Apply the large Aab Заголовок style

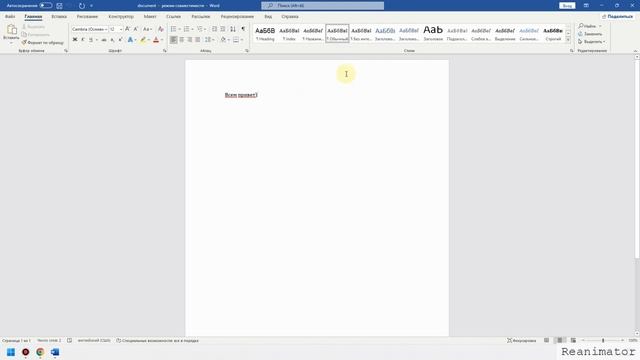[x=433, y=33]
